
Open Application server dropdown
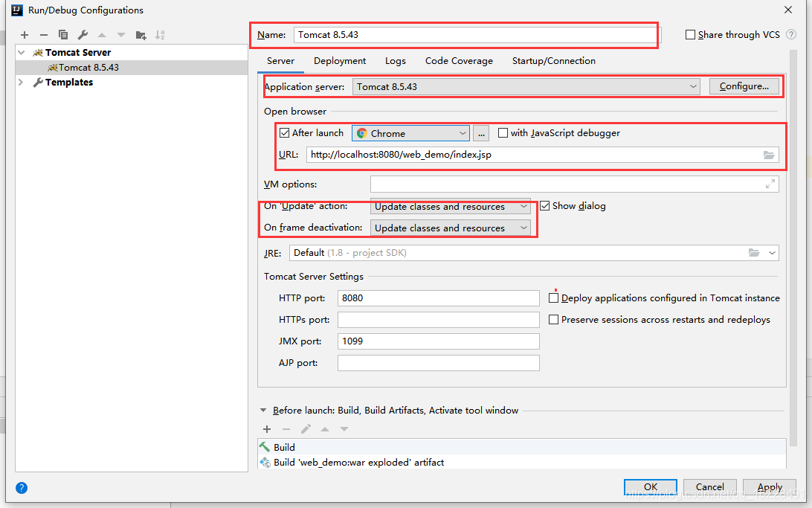click(526, 86)
